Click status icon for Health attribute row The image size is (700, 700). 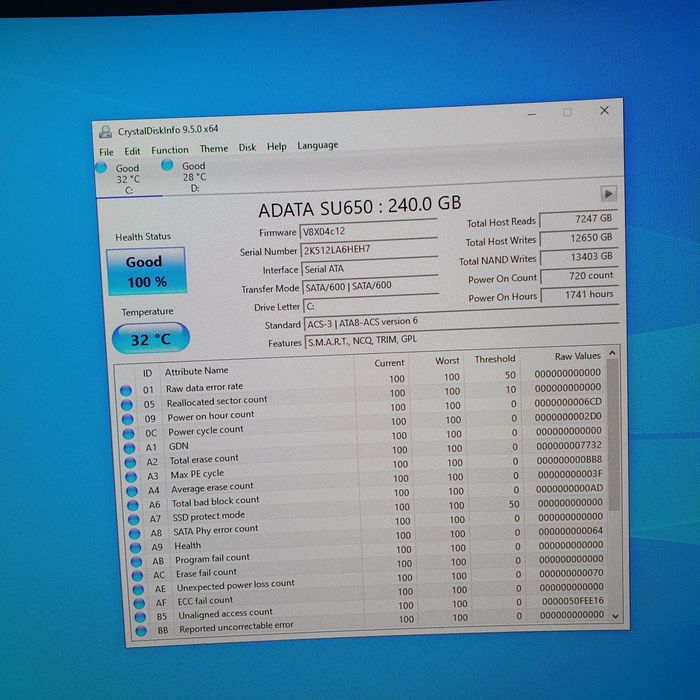tap(136, 547)
